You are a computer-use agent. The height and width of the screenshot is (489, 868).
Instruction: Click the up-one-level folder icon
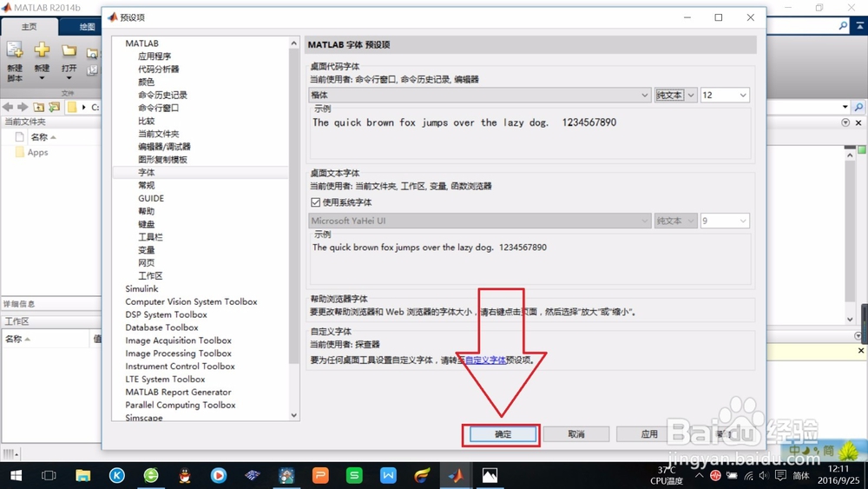[38, 107]
